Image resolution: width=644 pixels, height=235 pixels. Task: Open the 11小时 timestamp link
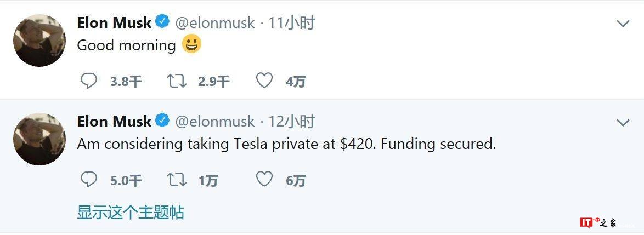(x=291, y=23)
